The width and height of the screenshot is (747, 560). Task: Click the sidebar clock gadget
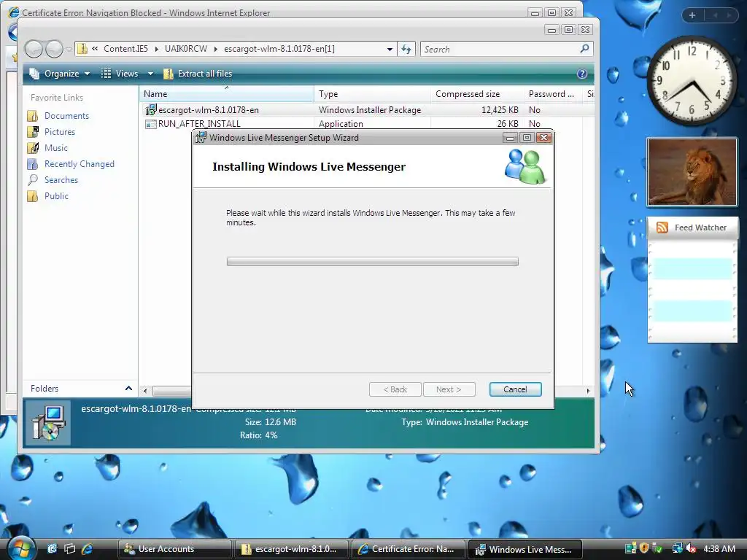click(692, 80)
